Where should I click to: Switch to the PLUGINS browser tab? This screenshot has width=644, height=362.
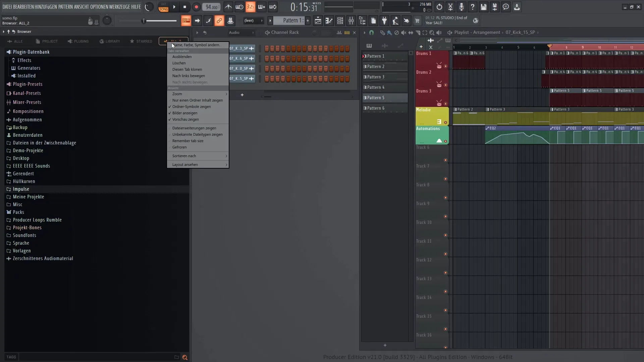[78, 41]
